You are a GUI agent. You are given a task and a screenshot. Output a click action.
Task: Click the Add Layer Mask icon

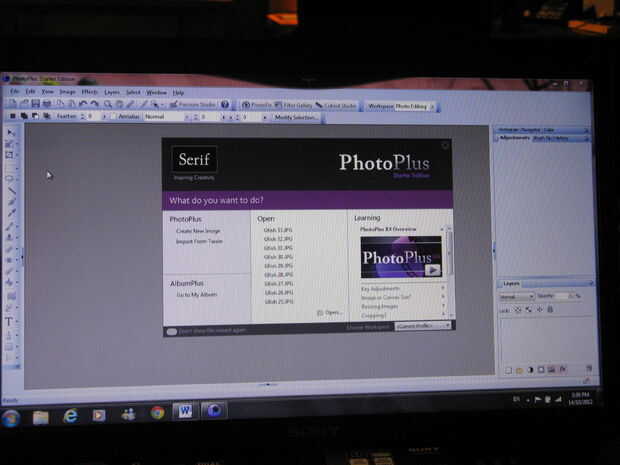pos(541,369)
